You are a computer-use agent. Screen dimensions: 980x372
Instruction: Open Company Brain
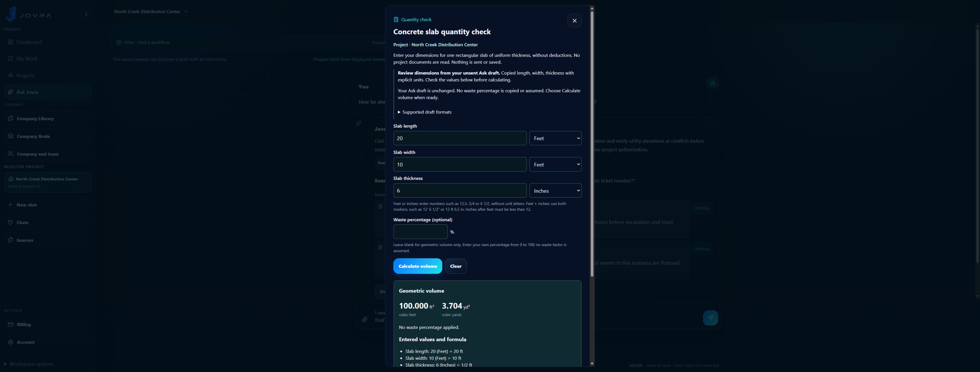coord(47,136)
